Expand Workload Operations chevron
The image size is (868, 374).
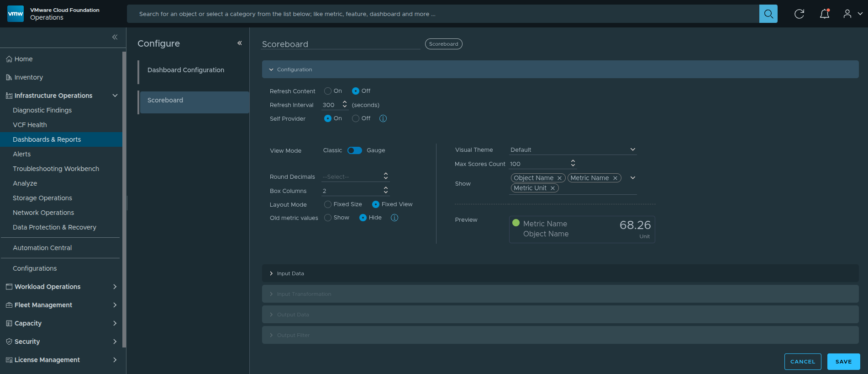pos(115,287)
